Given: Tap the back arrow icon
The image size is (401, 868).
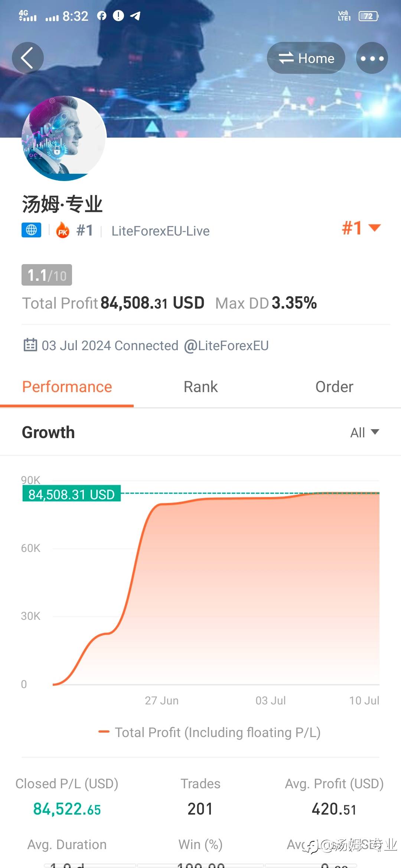Looking at the screenshot, I should point(27,58).
